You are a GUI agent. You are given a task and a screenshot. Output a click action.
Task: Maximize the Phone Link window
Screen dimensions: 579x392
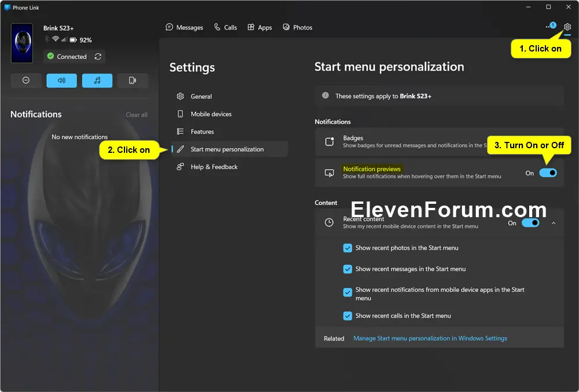[548, 7]
